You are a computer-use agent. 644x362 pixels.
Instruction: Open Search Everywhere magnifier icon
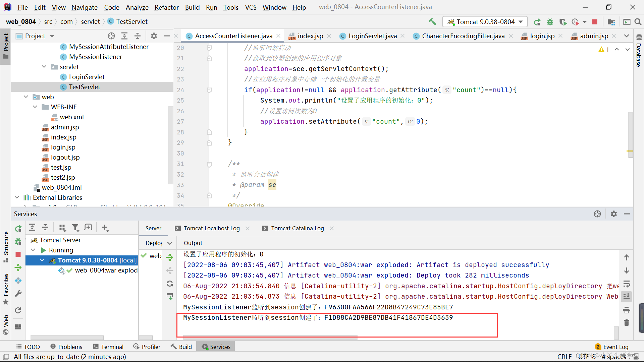tap(638, 22)
